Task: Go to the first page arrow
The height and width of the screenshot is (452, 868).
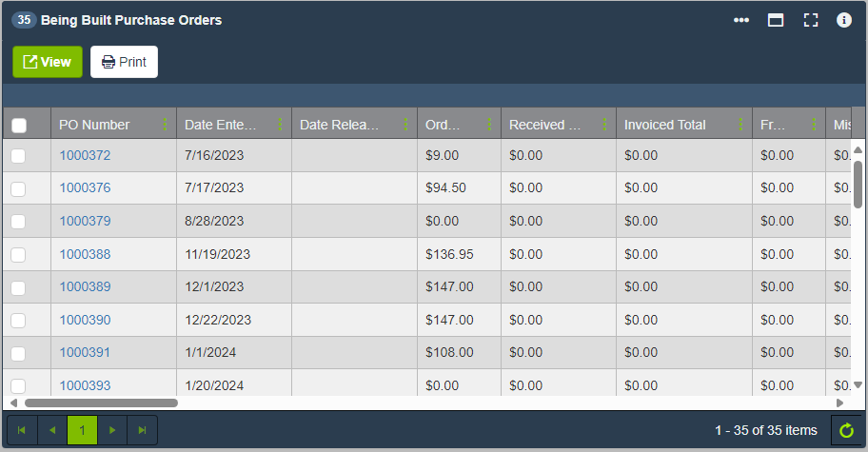Action: pos(22,431)
